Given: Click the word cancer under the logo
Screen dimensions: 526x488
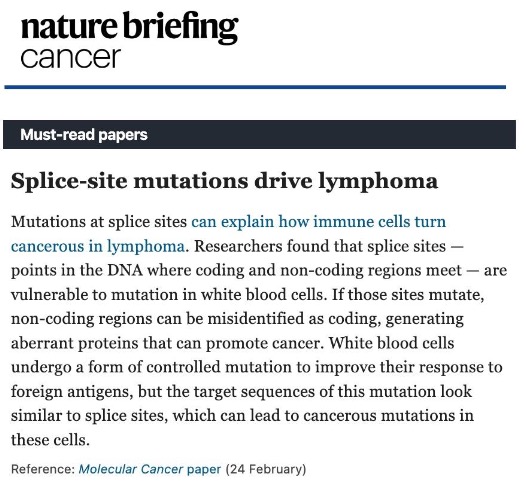Looking at the screenshot, I should click(x=70, y=58).
